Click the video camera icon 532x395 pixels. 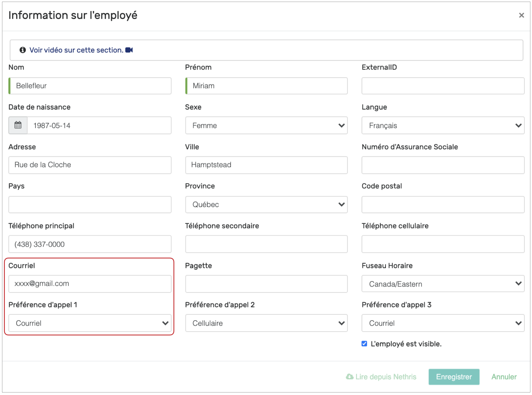tap(129, 50)
